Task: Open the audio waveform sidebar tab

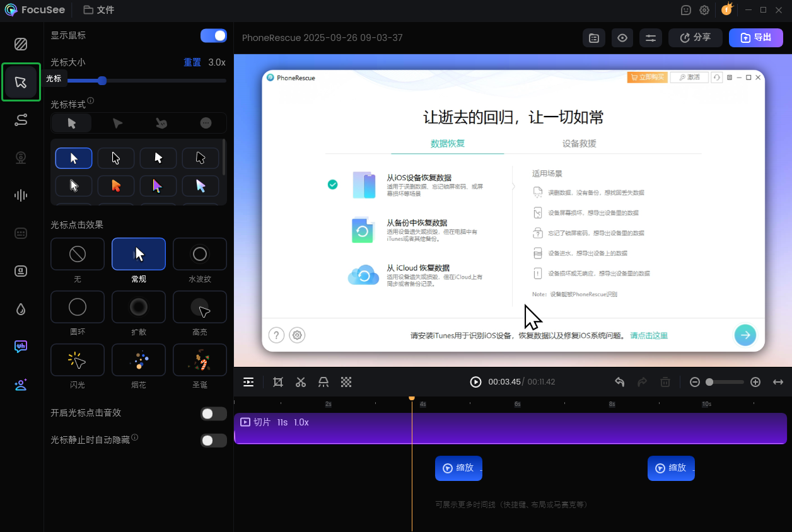Action: (21, 195)
